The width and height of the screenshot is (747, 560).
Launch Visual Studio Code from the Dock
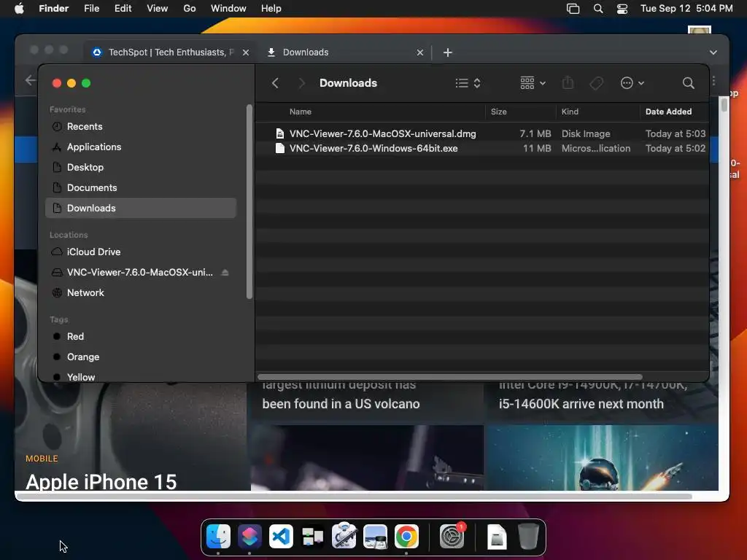tap(281, 536)
